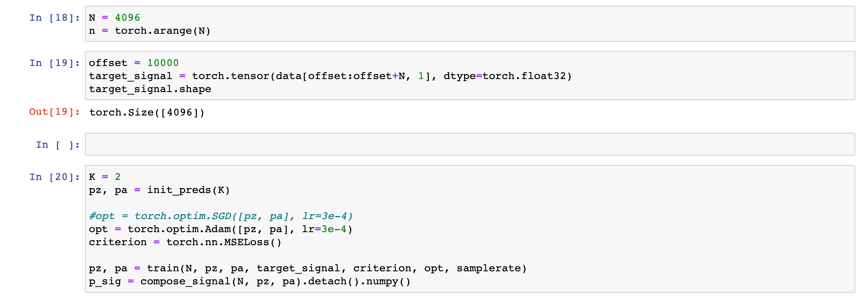This screenshot has height=297, width=868.
Task: Select the In [20] cell prompt
Action: pos(55,177)
